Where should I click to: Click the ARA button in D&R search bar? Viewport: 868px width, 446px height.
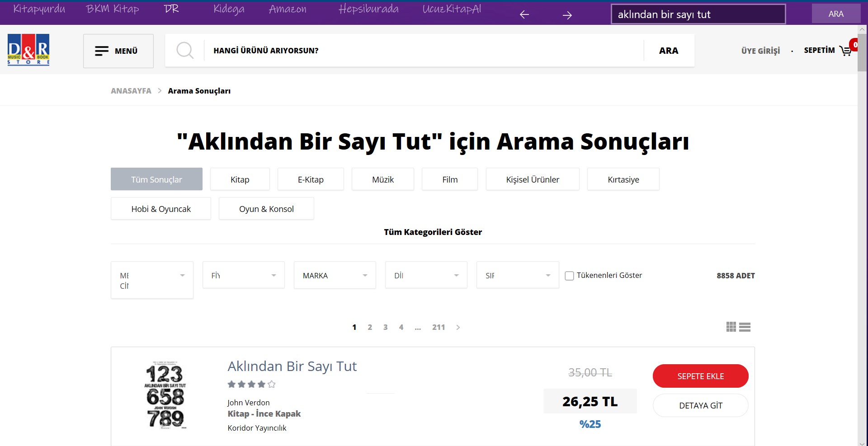[669, 51]
